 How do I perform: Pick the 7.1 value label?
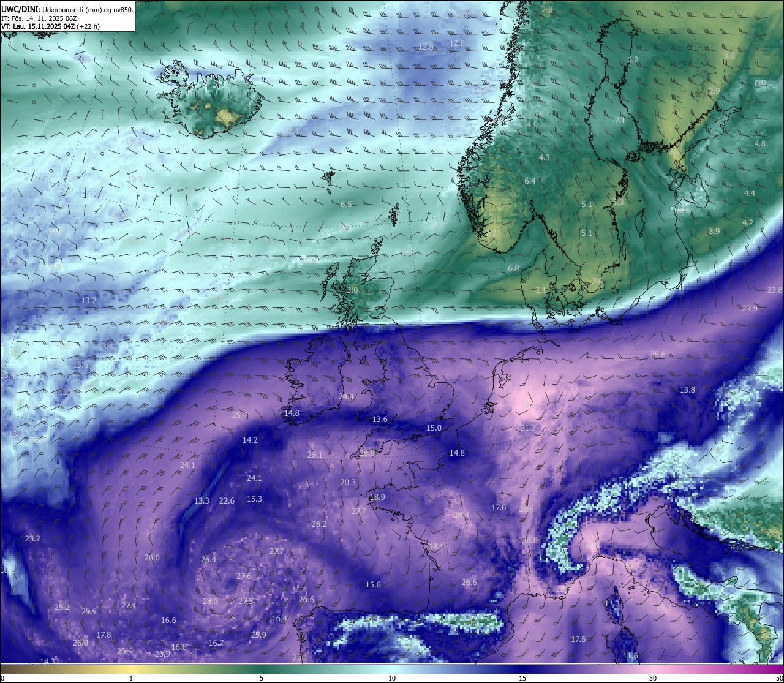click(620, 121)
